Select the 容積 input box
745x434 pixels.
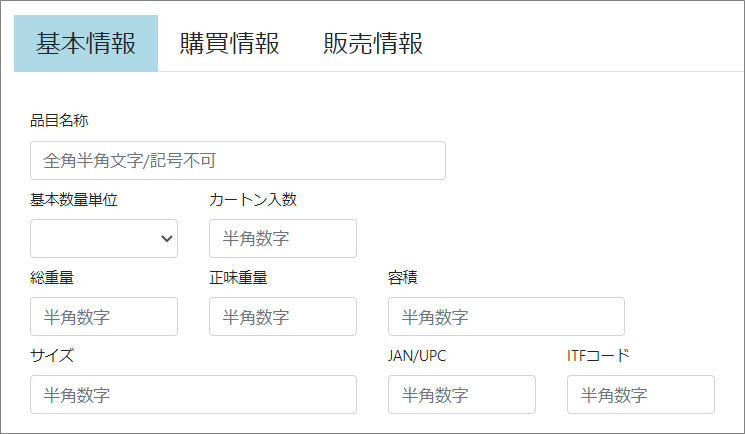506,316
